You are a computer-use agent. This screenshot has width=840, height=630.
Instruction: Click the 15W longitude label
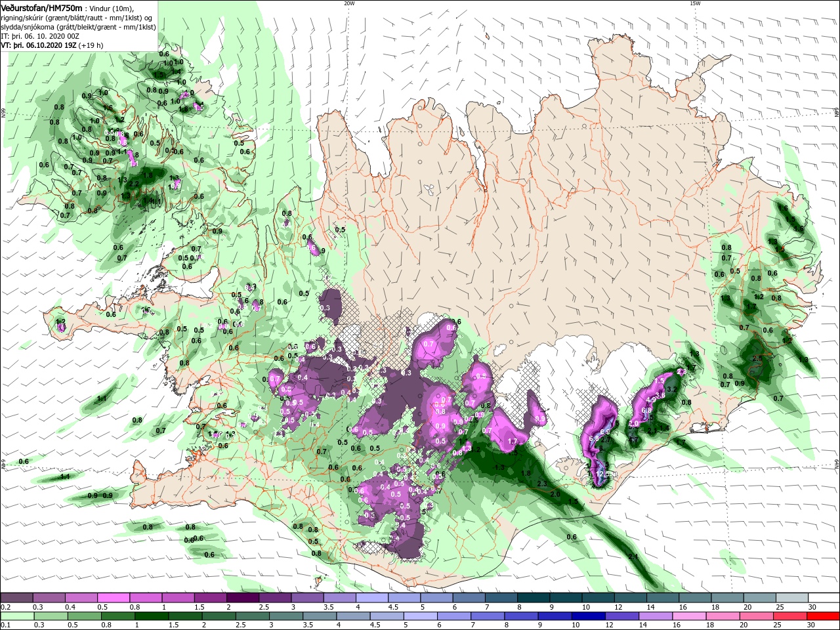[x=695, y=3]
